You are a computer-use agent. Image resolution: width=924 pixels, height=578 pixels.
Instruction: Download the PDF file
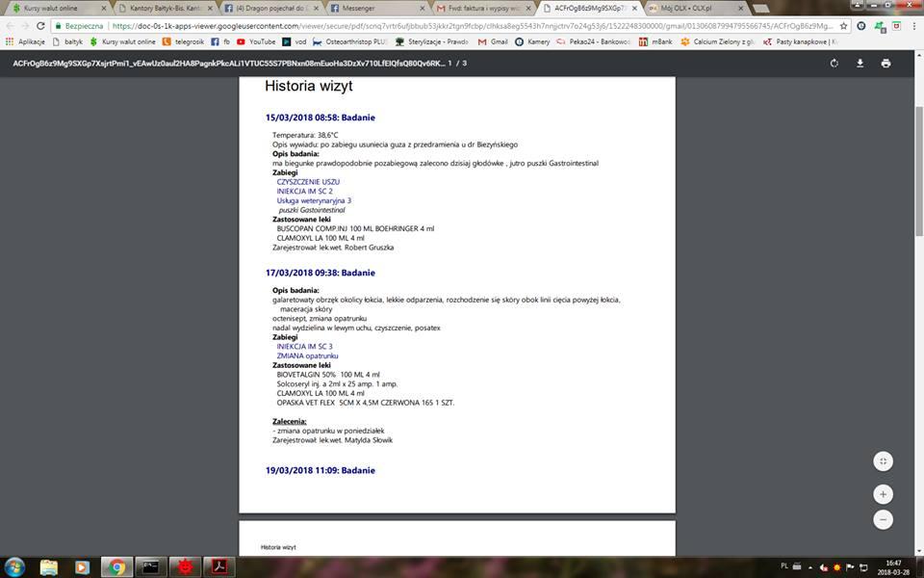pyautogui.click(x=860, y=64)
